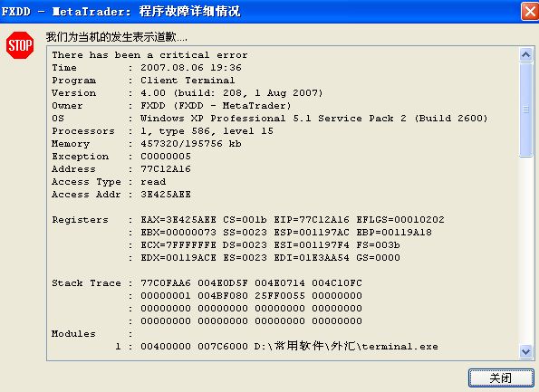Viewport: 539px width, 392px height.
Task: Click the register entry EBX=00000073
Action: pyautogui.click(x=178, y=233)
